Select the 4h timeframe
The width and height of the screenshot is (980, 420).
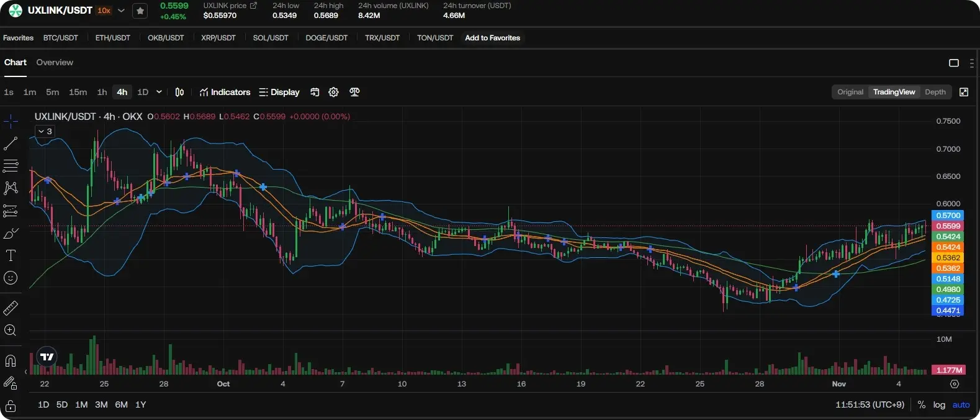(122, 92)
